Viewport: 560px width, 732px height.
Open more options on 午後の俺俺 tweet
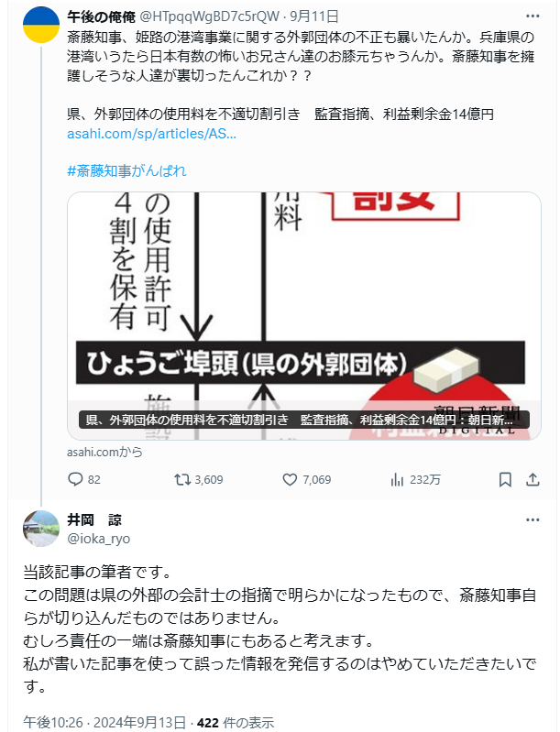[533, 16]
